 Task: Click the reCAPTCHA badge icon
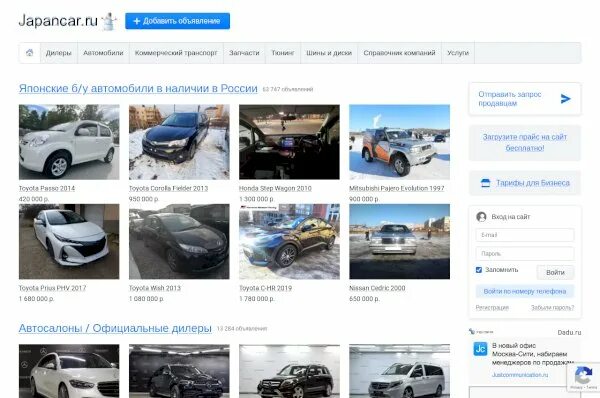583,376
